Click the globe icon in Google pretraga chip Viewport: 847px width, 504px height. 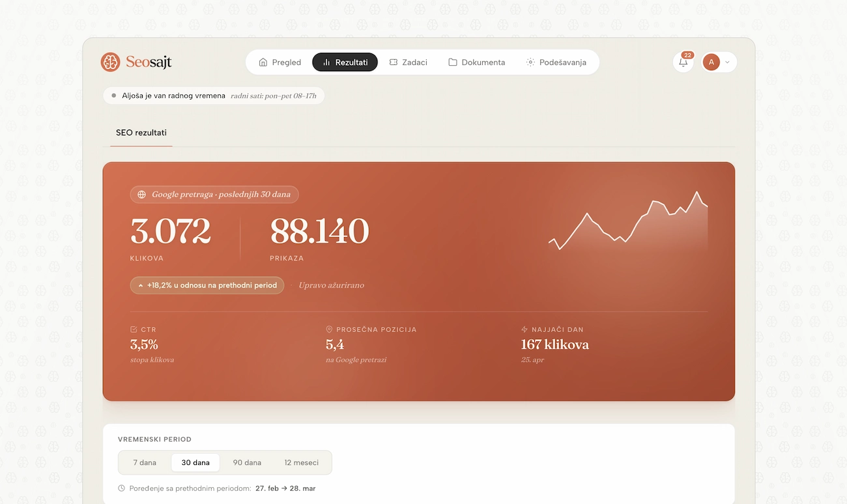(x=141, y=194)
